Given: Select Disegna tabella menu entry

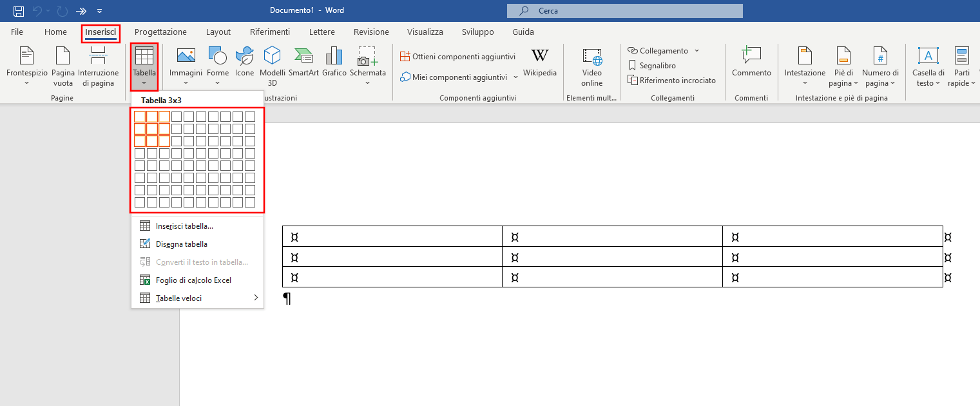Looking at the screenshot, I should click(x=181, y=244).
